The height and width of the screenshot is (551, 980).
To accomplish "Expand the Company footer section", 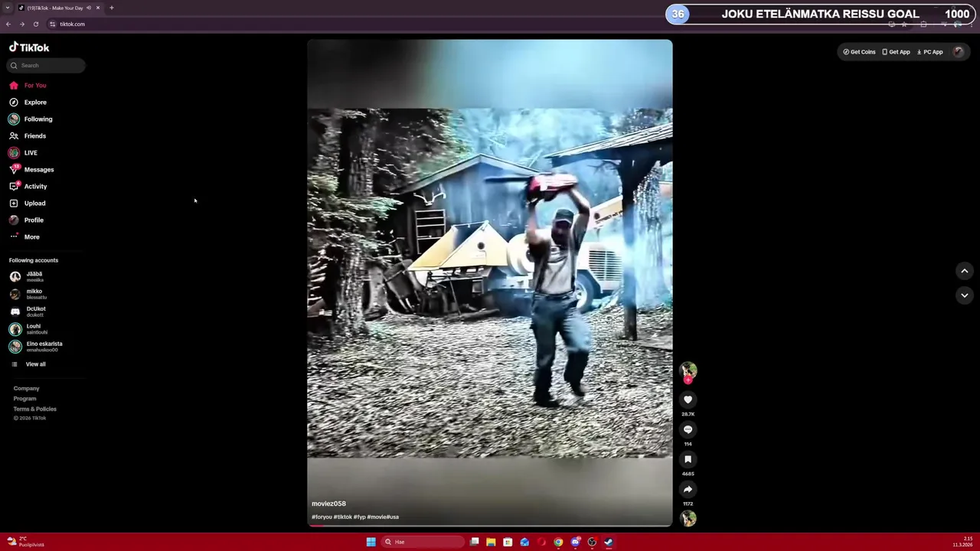I will (26, 388).
